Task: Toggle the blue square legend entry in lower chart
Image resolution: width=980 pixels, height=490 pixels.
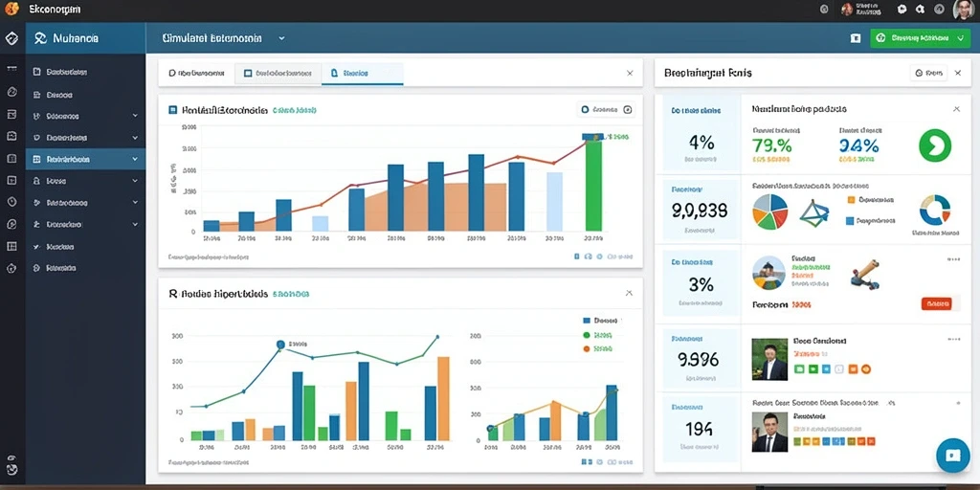Action: (587, 320)
